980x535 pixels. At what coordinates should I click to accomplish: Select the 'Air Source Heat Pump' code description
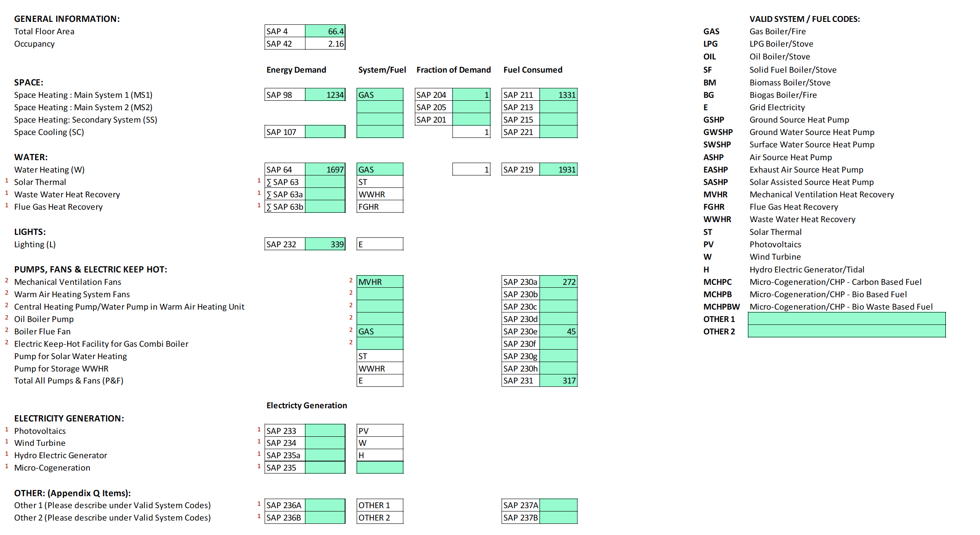pos(791,157)
